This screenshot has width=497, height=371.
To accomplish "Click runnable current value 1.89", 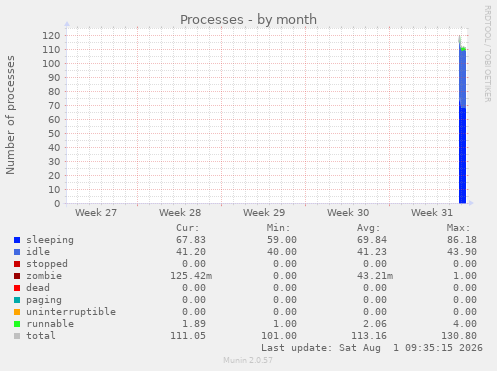I will pos(194,324).
